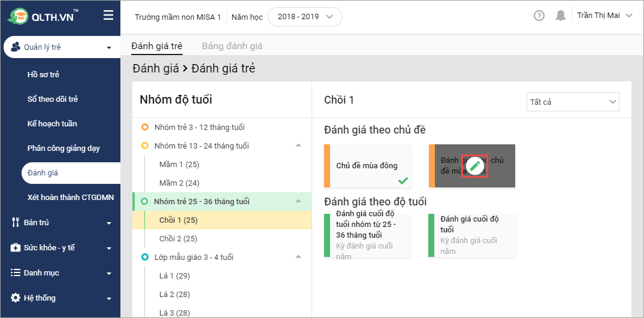Image resolution: width=644 pixels, height=318 pixels.
Task: Open the Tất cả filter dropdown
Action: pyautogui.click(x=573, y=102)
